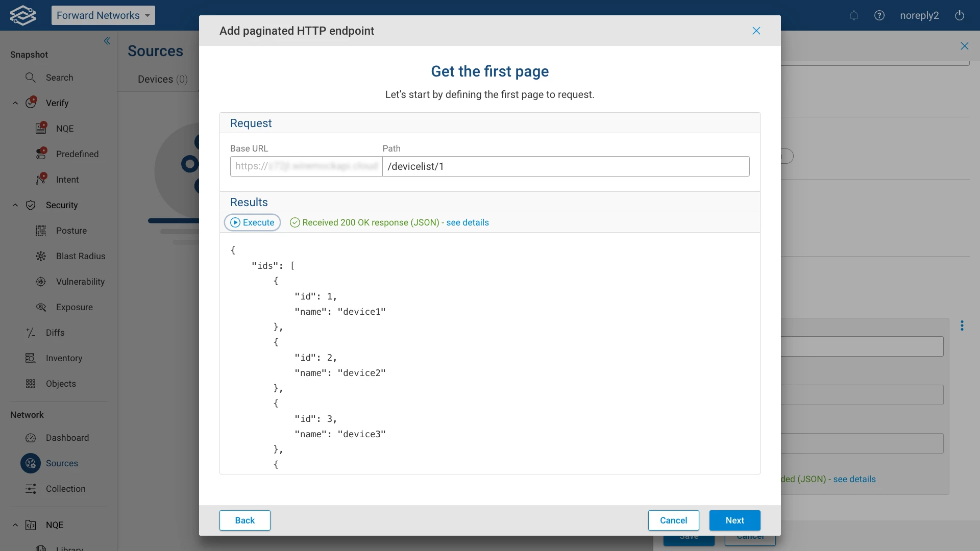Click the Path input field
This screenshot has width=980, height=551.
(x=566, y=166)
